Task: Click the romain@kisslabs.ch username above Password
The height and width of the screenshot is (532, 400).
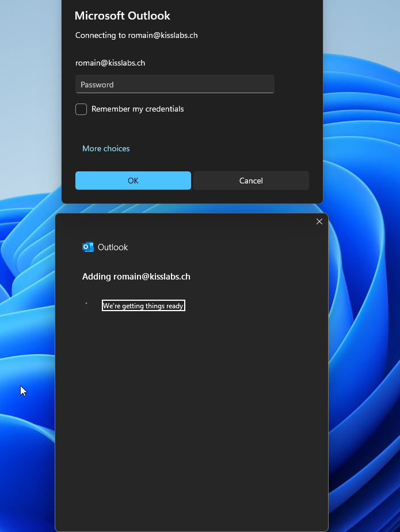Action: click(110, 63)
